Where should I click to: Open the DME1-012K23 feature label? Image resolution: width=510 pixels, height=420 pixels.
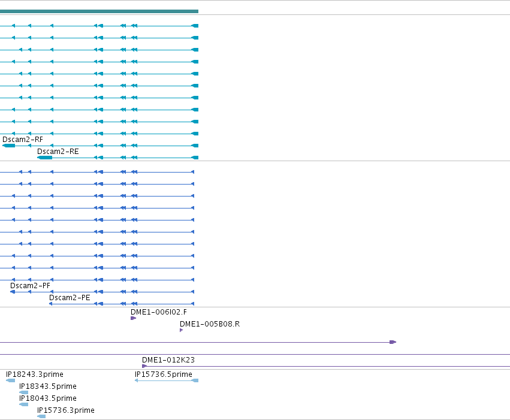(x=168, y=360)
